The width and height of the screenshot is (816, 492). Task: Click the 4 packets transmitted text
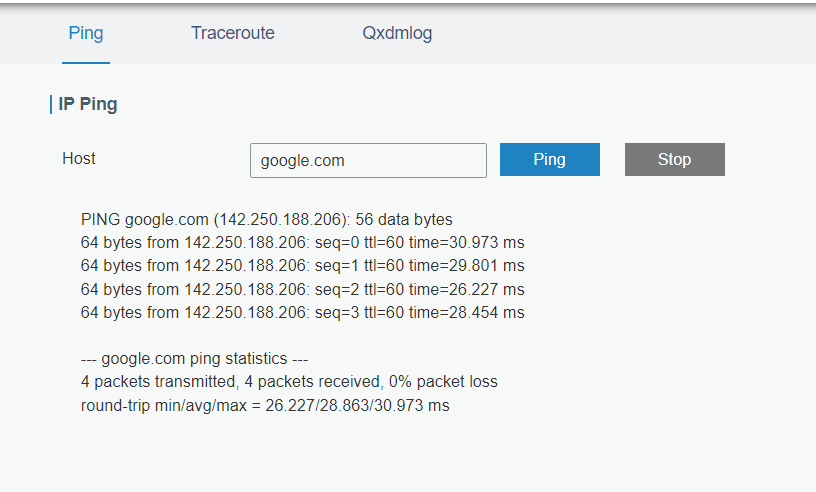pos(160,382)
